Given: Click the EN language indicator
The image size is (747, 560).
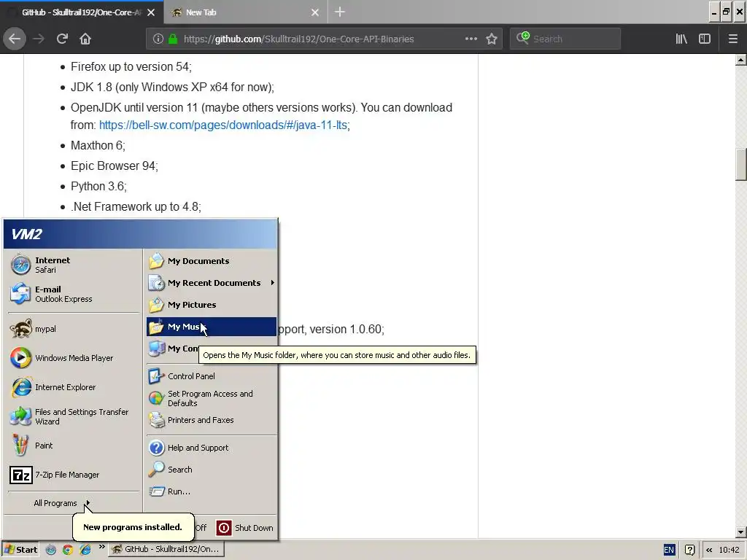Looking at the screenshot, I should pyautogui.click(x=669, y=550).
